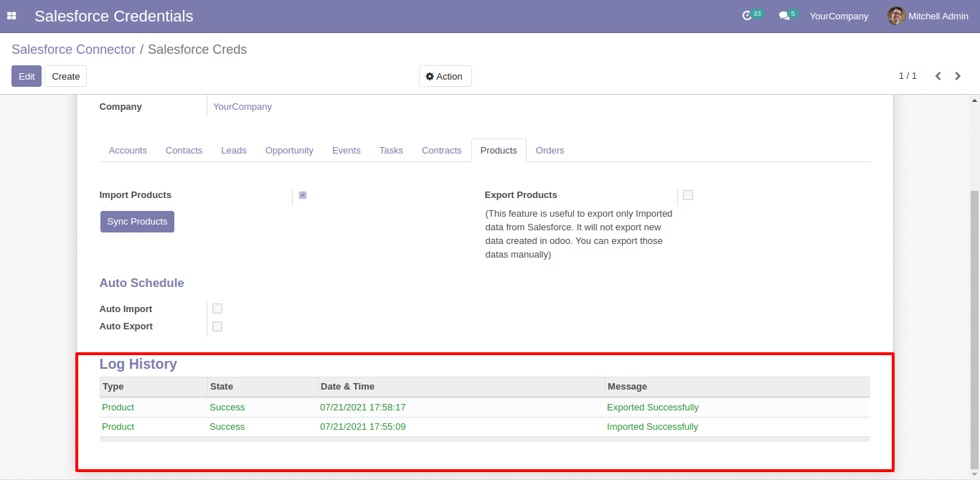The width and height of the screenshot is (980, 480).
Task: Open the YourCompany link in Company field
Action: click(242, 107)
